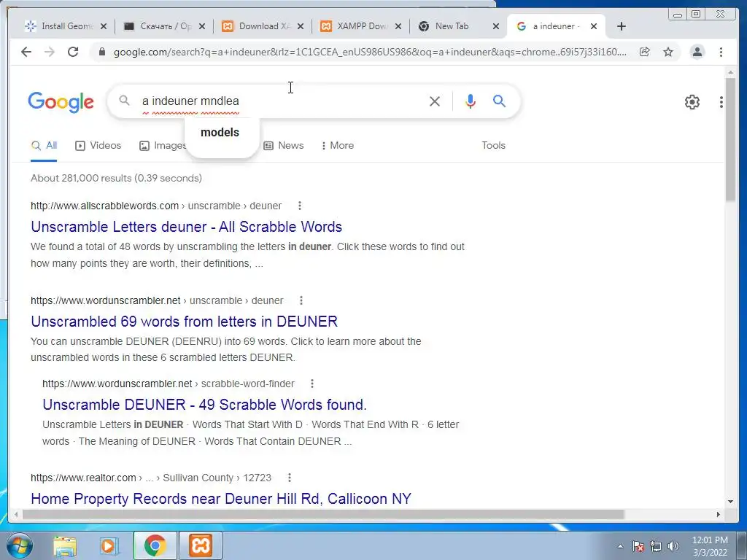The image size is (747, 560).
Task: Show hidden system tray icons
Action: 620,546
